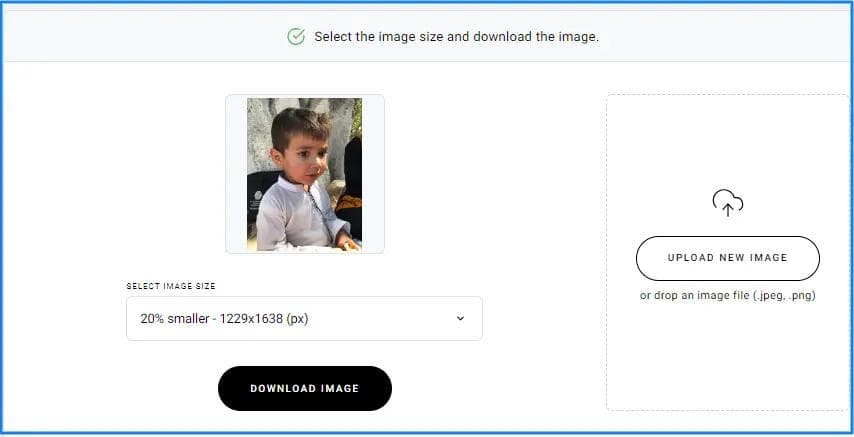
Task: Click the dropdown chevron arrow icon
Action: point(460,318)
